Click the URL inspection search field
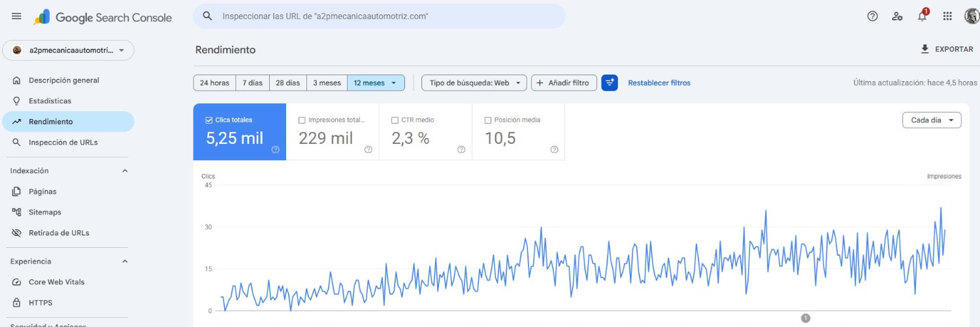Screen dimensions: 980x327 [x=379, y=16]
